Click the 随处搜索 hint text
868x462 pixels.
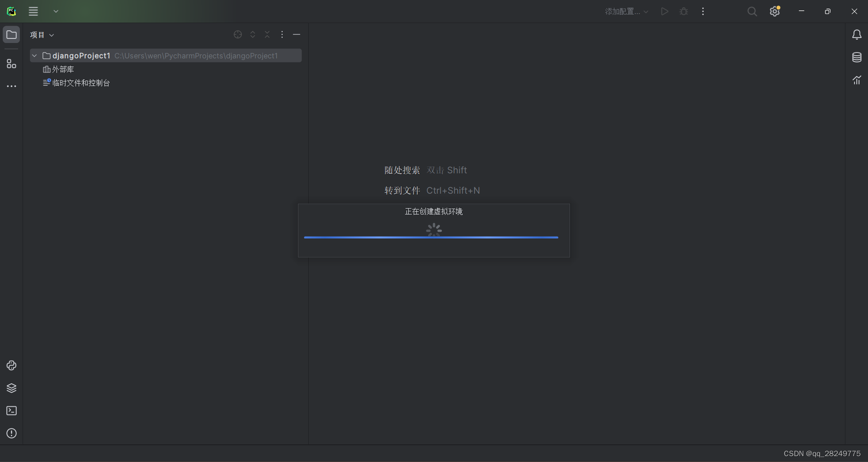click(x=402, y=170)
